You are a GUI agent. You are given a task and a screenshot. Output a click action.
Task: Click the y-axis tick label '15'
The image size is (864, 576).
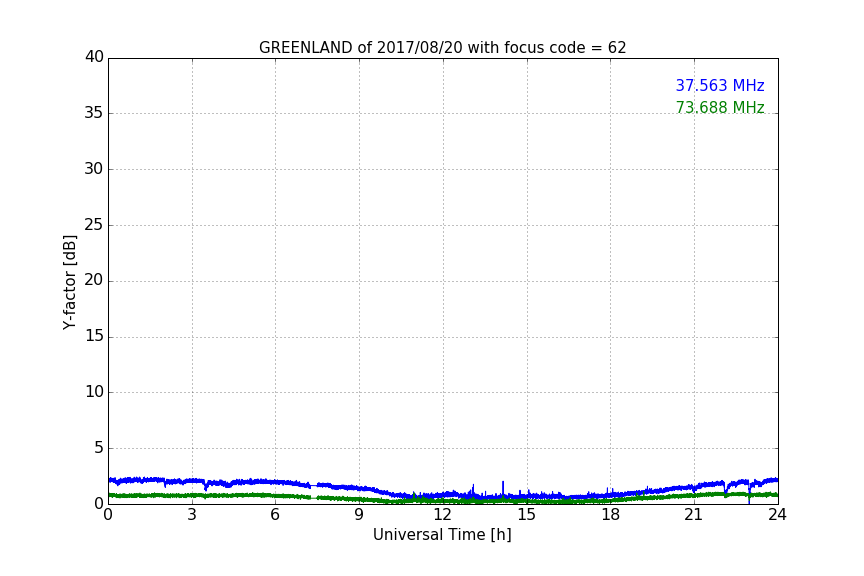(94, 336)
